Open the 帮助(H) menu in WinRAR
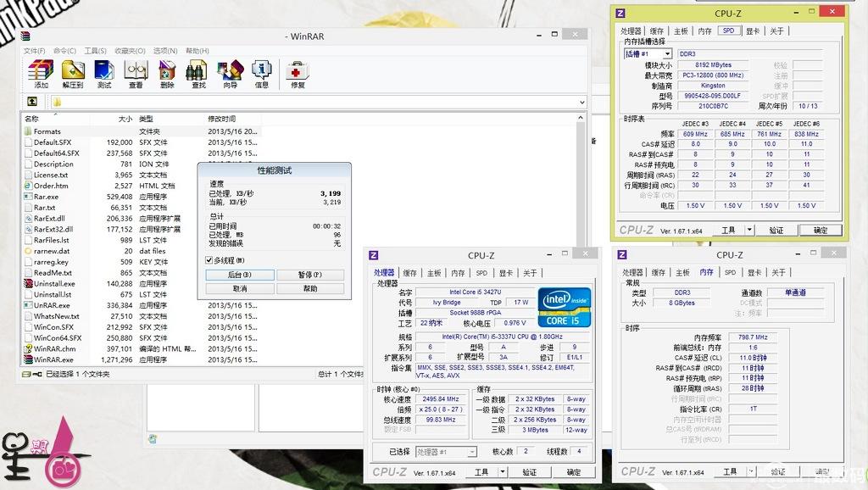Image resolution: width=868 pixels, height=490 pixels. tap(197, 51)
